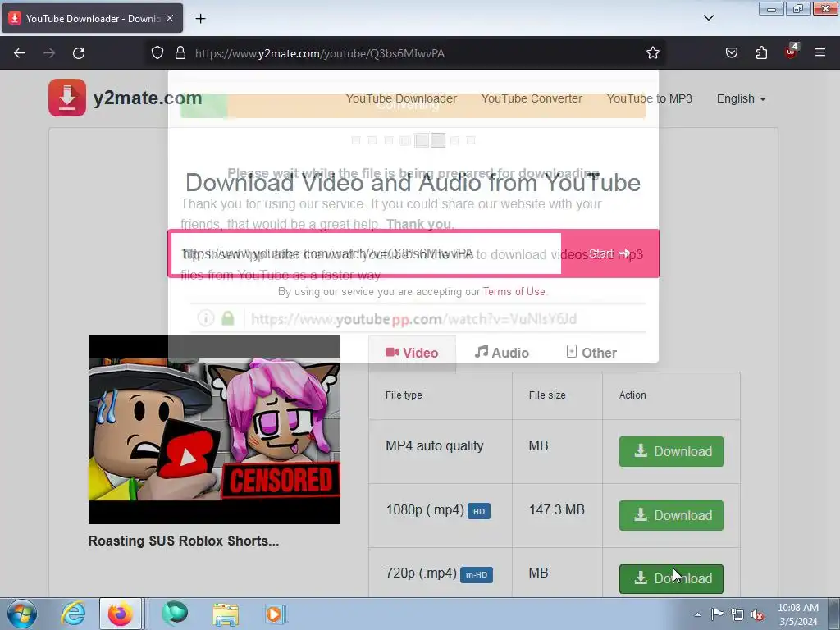This screenshot has width=840, height=630.
Task: Click the forward navigation arrow
Action: pyautogui.click(x=49, y=53)
